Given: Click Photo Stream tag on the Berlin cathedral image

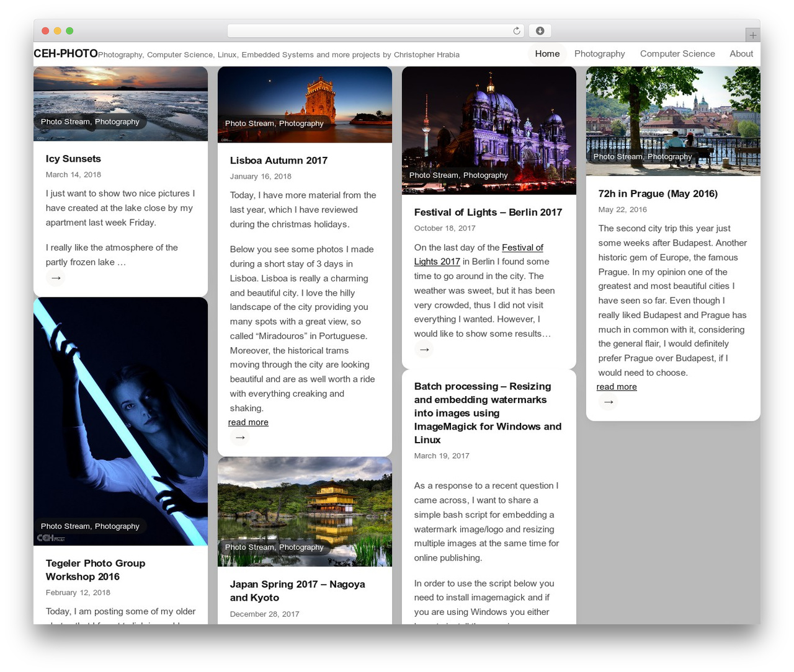Looking at the screenshot, I should tap(434, 175).
